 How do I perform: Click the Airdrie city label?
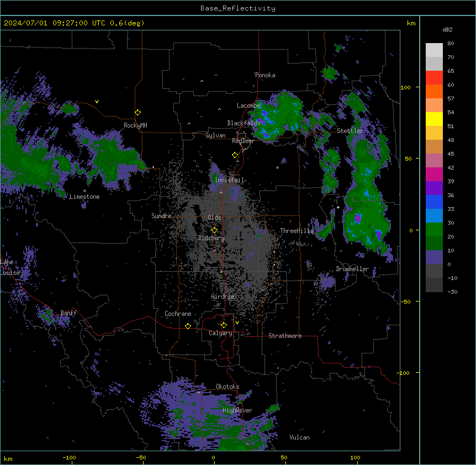coord(223,297)
